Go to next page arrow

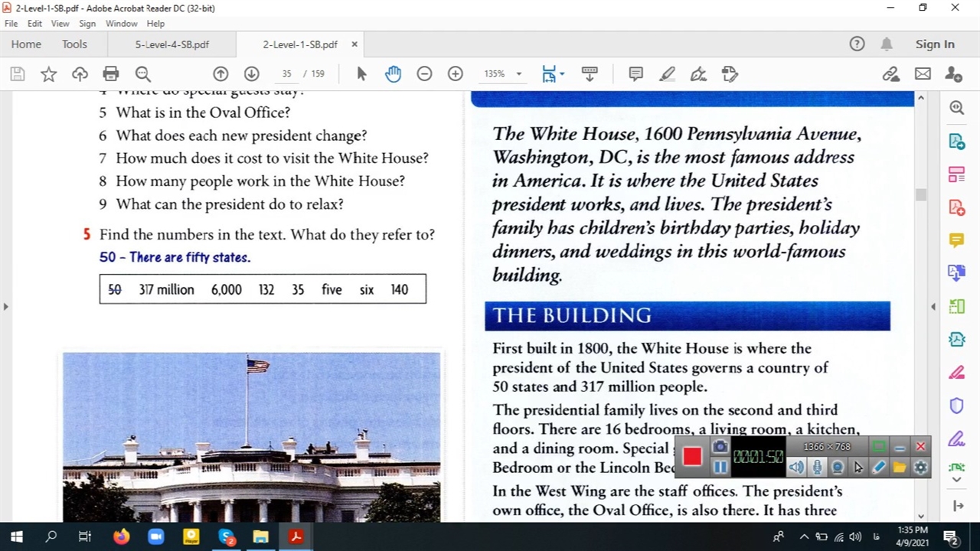(x=251, y=73)
